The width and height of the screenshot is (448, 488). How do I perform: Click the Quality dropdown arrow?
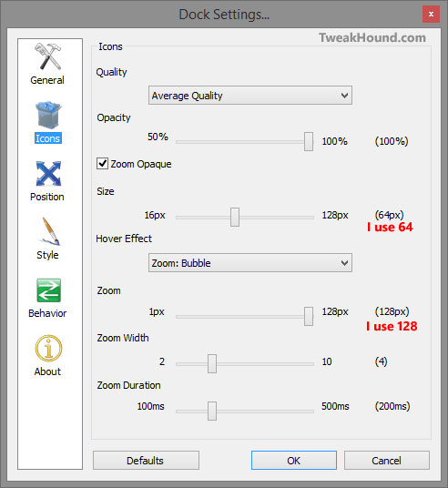click(344, 96)
